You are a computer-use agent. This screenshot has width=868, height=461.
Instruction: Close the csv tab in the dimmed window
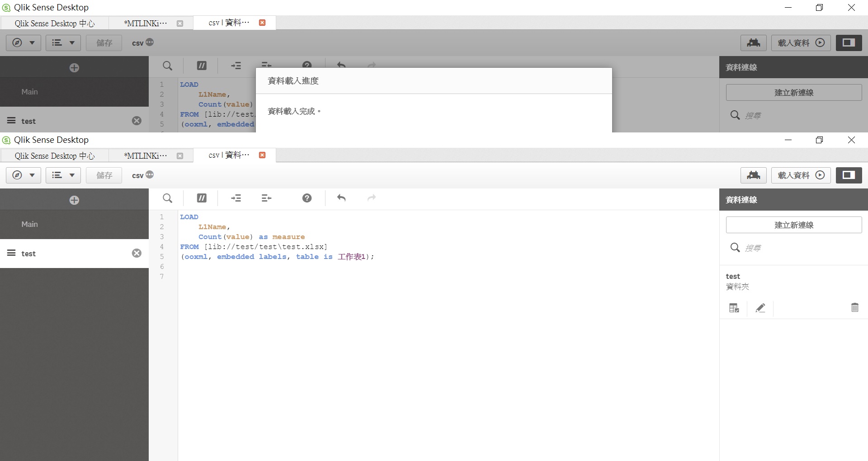coord(262,23)
